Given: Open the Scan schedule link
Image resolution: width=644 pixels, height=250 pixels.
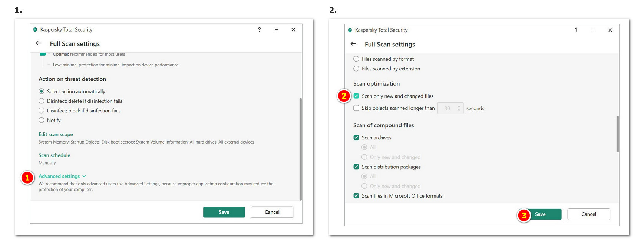Looking at the screenshot, I should [54, 155].
